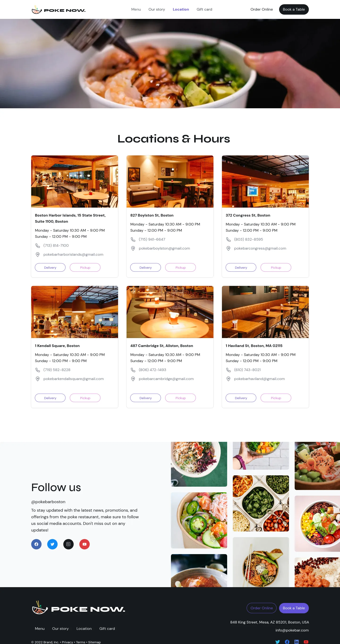Click the pin icon next to pokebarcongress@gmail.com
Screen dimensions: 340x644
pyautogui.click(x=228, y=248)
